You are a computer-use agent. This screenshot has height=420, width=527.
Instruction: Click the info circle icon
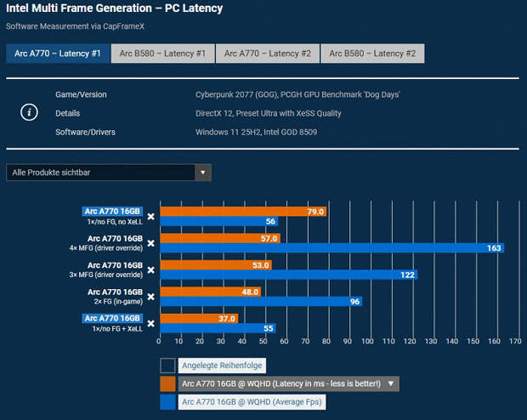coord(31,111)
